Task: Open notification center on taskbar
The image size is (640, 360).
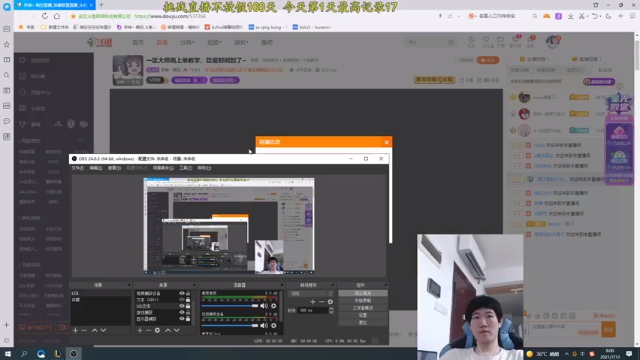Action: click(x=629, y=353)
